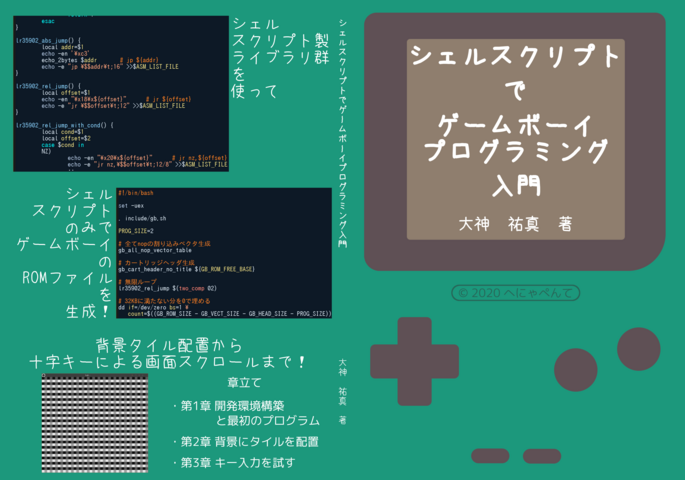Open the #!/bin/bash script code screenshot
The width and height of the screenshot is (685, 480).
pyautogui.click(x=224, y=253)
